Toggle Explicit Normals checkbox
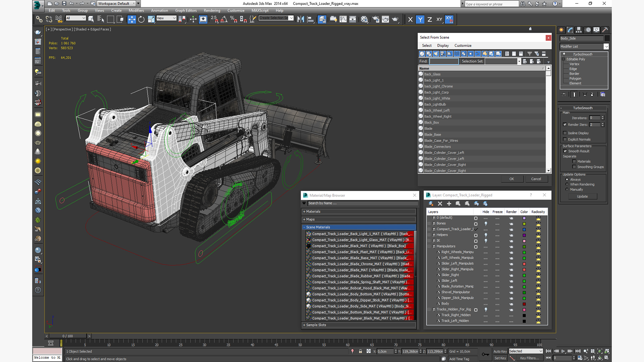This screenshot has height=362, width=644. 565,139
